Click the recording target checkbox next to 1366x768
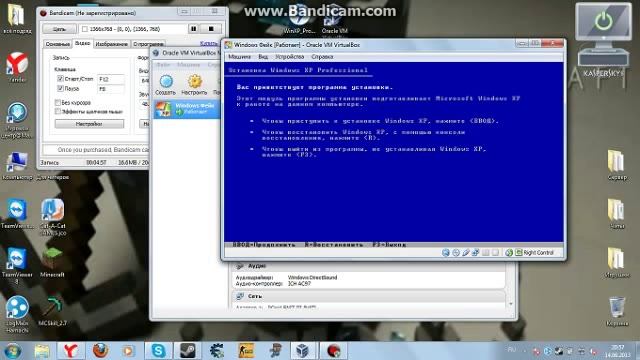The image size is (640, 360). click(x=85, y=29)
